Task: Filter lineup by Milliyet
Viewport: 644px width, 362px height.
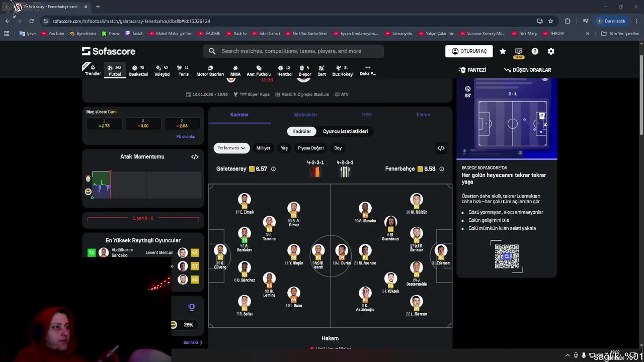Action: tap(263, 148)
